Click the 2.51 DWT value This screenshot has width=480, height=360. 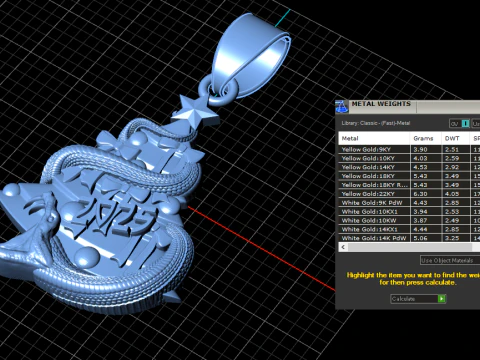[452, 149]
